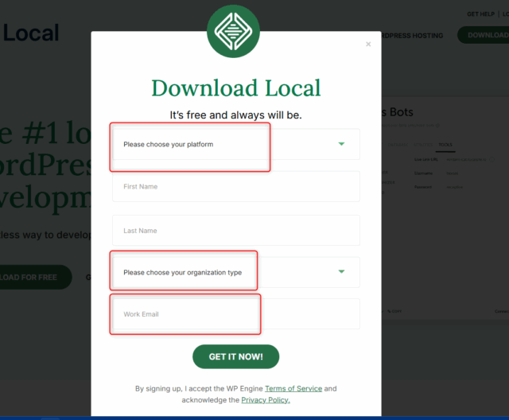Click the DOWNLOAD button in the header

tap(485, 36)
